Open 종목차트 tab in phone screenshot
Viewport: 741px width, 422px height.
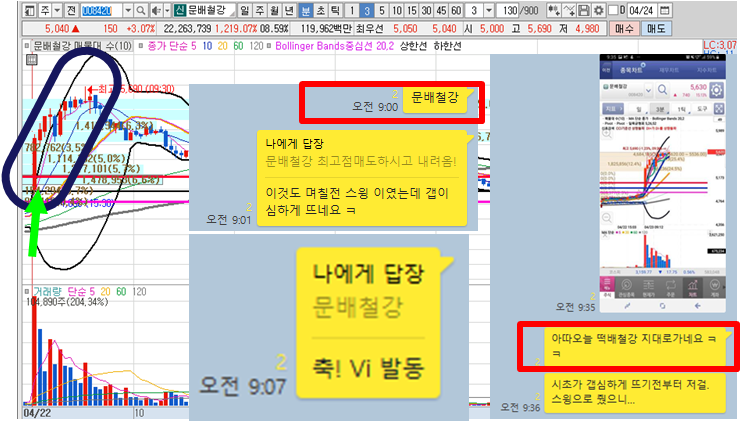[x=631, y=70]
